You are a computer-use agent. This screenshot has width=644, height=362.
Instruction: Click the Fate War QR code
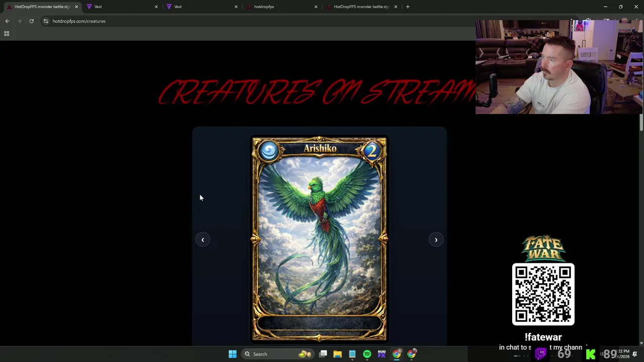coord(543,294)
